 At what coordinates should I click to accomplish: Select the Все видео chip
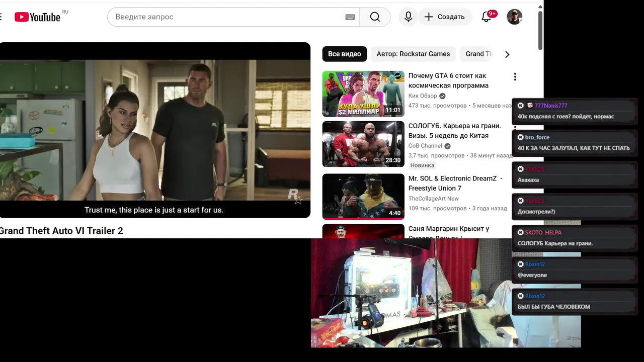(x=345, y=54)
